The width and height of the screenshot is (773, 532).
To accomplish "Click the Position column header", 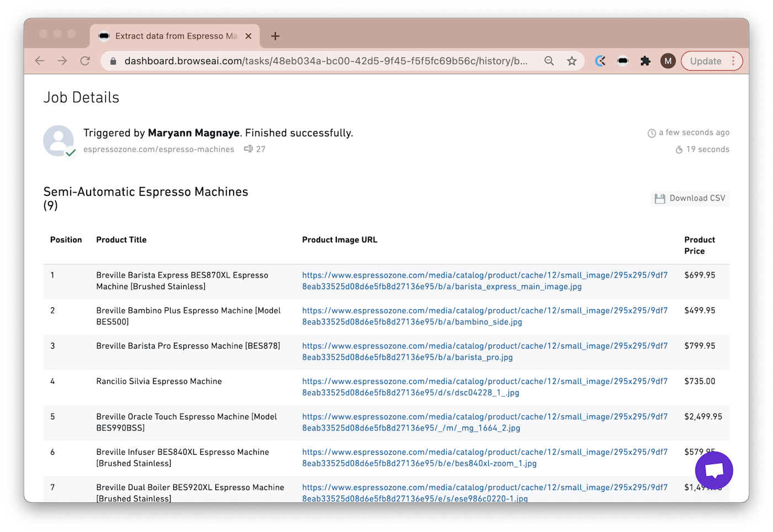I will point(66,240).
